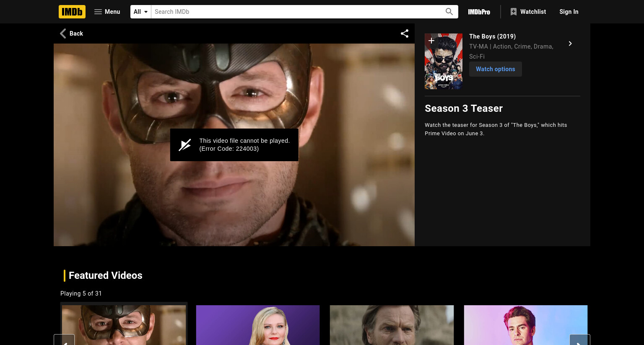The image size is (644, 345).
Task: Expand The Boys title details chevron
Action: pyautogui.click(x=570, y=44)
